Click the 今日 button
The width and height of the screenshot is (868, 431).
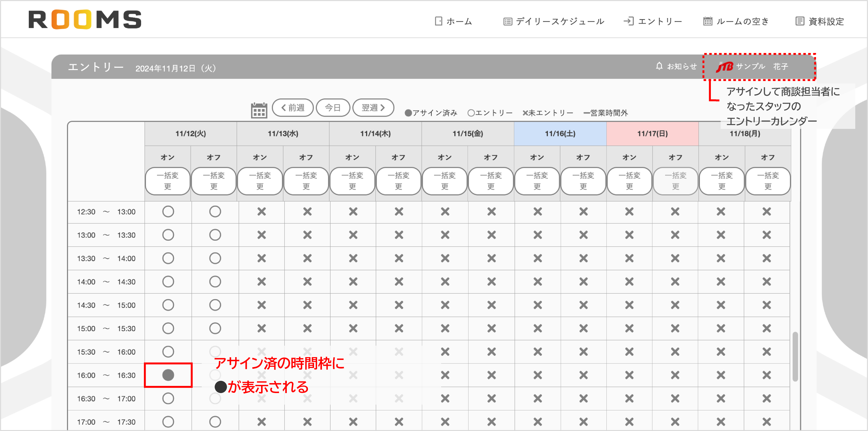[x=333, y=108]
